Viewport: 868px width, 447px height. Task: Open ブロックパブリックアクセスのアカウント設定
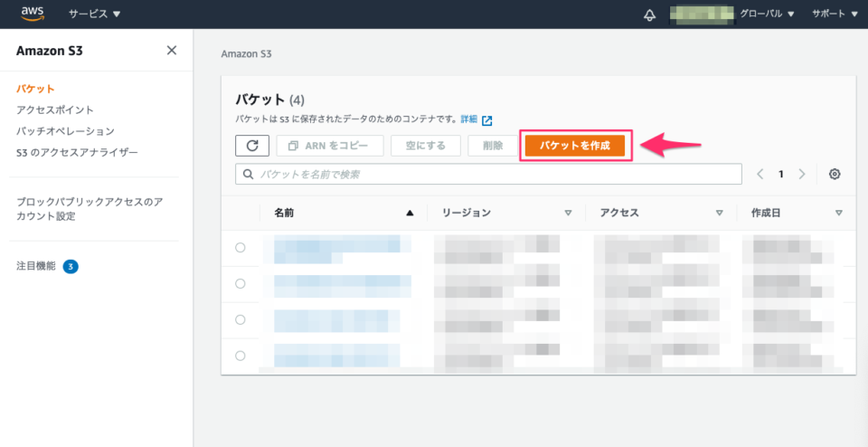[x=90, y=209]
